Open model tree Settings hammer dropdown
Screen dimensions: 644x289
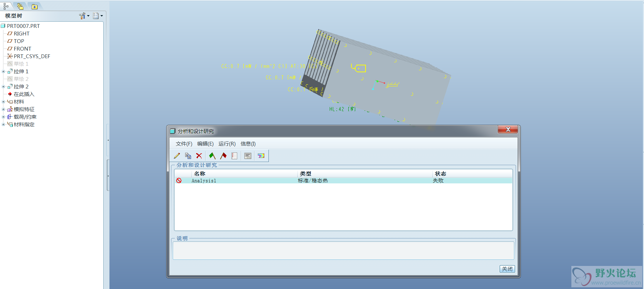(x=84, y=16)
